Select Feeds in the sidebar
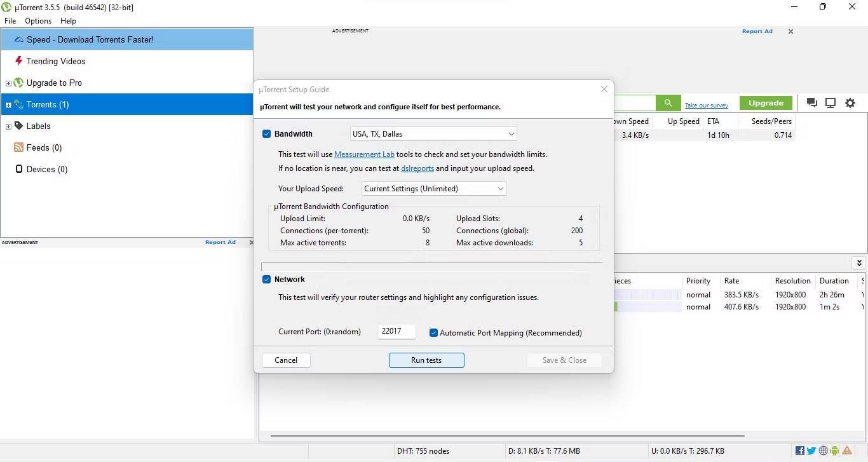 pos(44,147)
